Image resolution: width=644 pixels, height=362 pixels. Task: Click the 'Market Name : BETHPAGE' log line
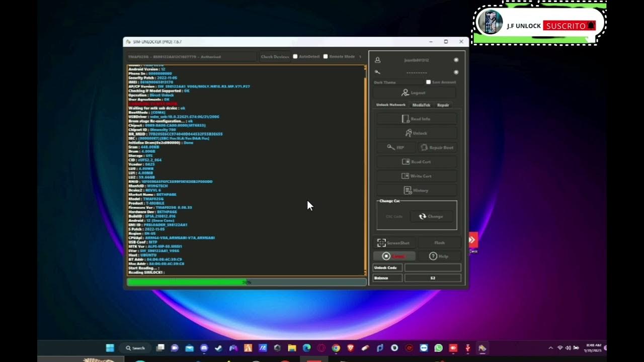coord(152,195)
